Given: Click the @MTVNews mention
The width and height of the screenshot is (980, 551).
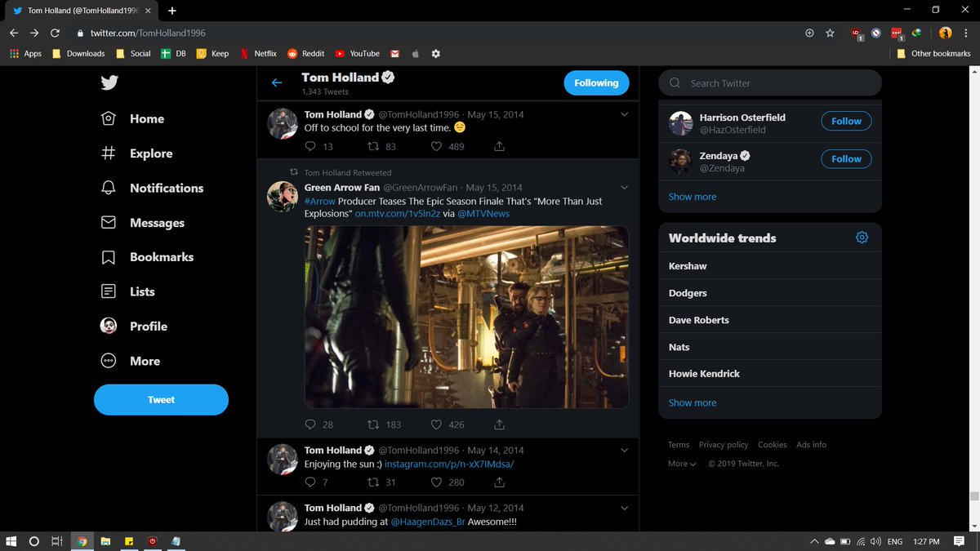Looking at the screenshot, I should pos(483,213).
